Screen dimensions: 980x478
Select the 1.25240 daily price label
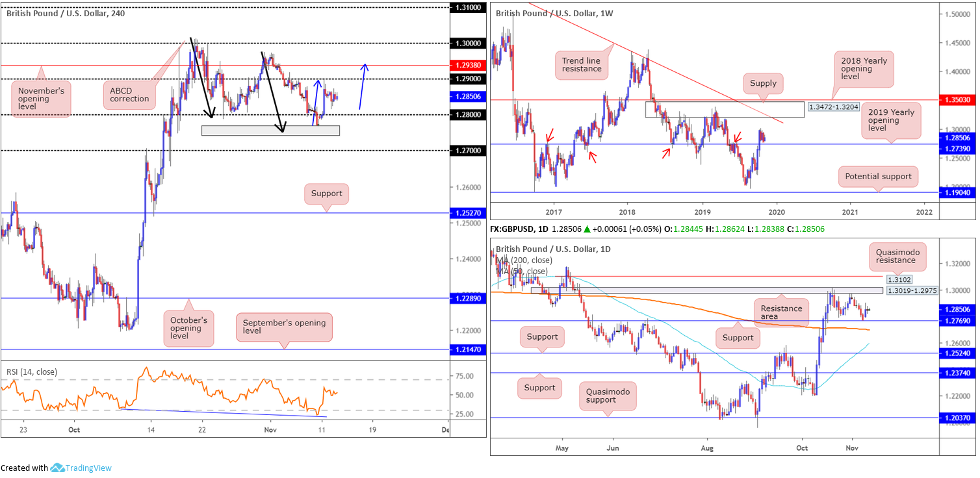(x=957, y=353)
